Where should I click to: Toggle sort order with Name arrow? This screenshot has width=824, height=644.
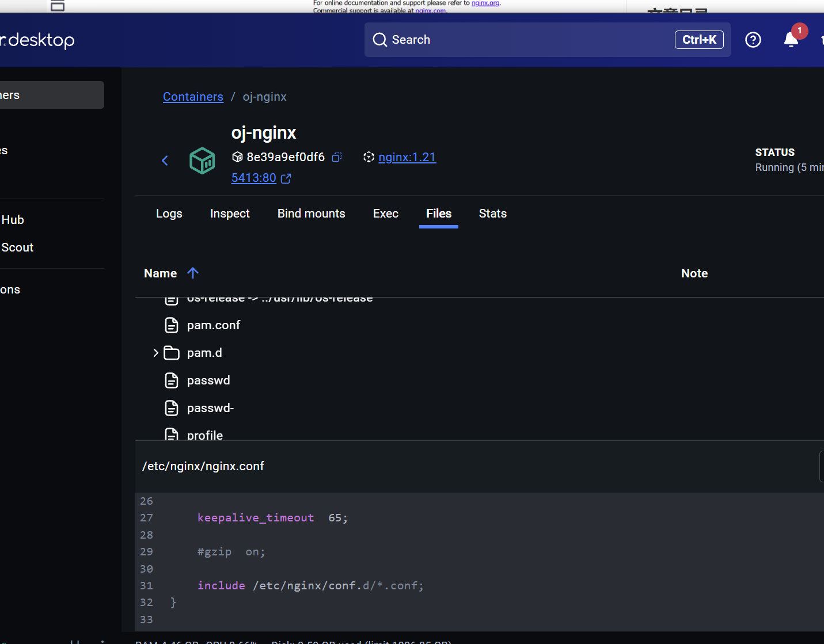[x=193, y=273]
